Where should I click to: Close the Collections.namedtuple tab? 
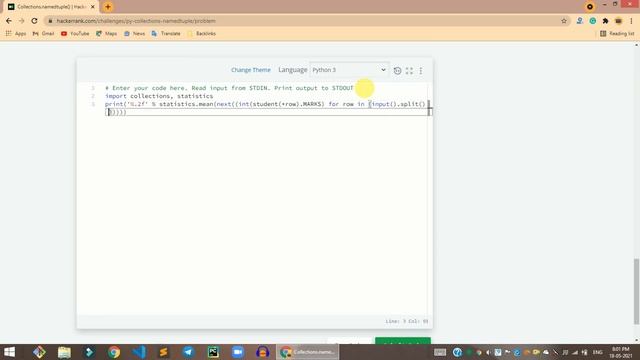click(93, 7)
